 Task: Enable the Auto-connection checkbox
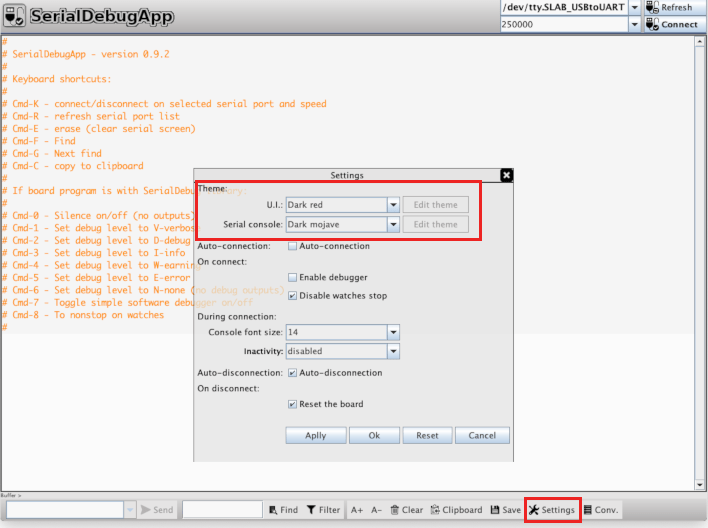click(292, 246)
